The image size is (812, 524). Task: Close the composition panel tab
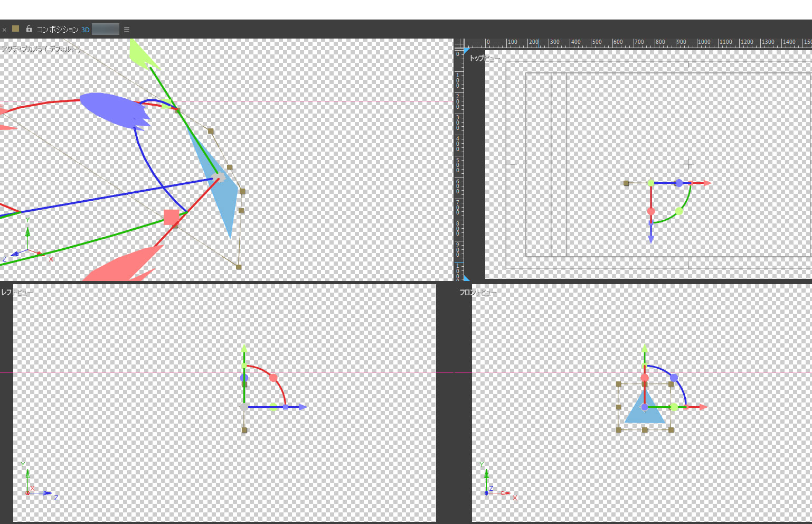pyautogui.click(x=4, y=30)
